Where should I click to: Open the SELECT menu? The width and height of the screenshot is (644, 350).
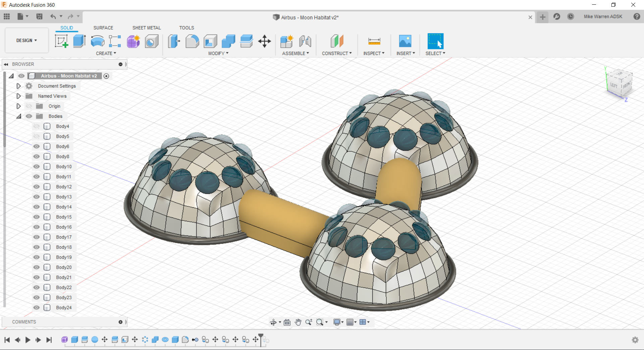tap(435, 53)
